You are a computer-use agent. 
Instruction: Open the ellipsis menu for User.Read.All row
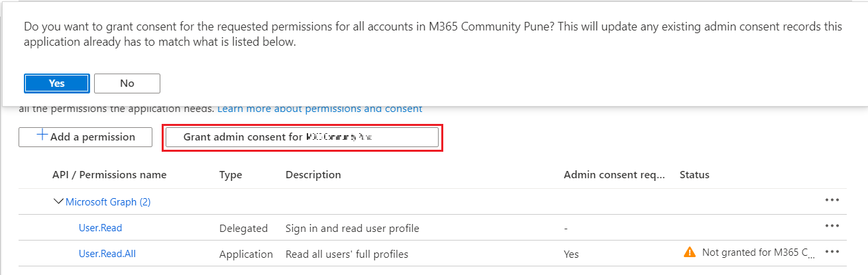(832, 252)
